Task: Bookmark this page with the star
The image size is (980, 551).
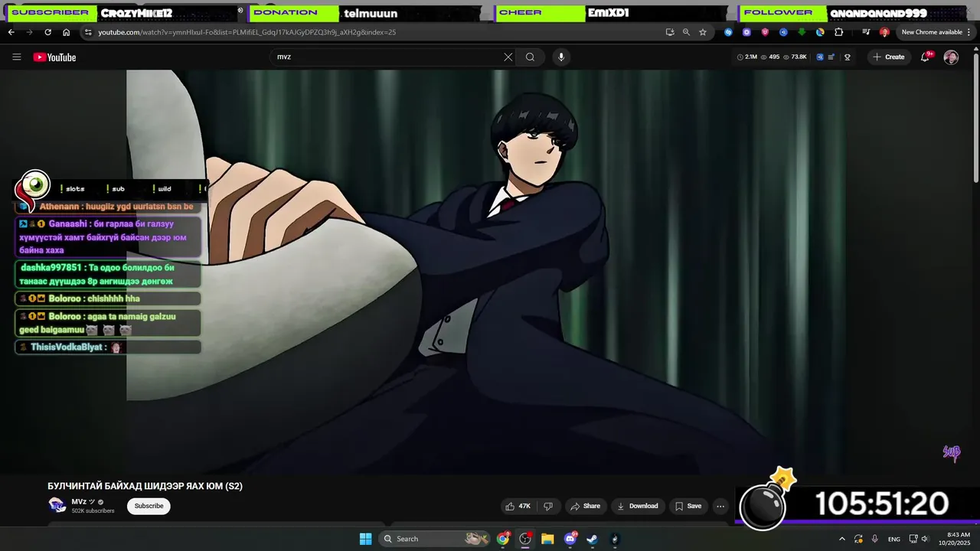Action: (x=703, y=32)
